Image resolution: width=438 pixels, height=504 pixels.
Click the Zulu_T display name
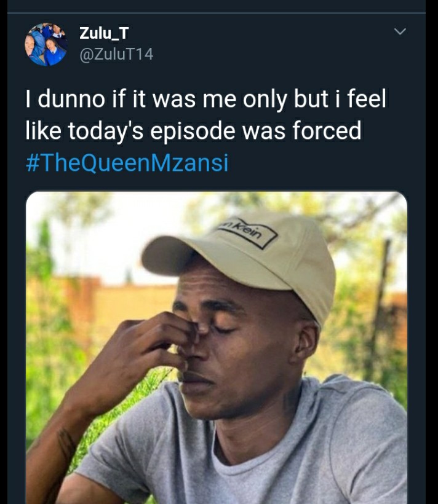click(x=104, y=33)
